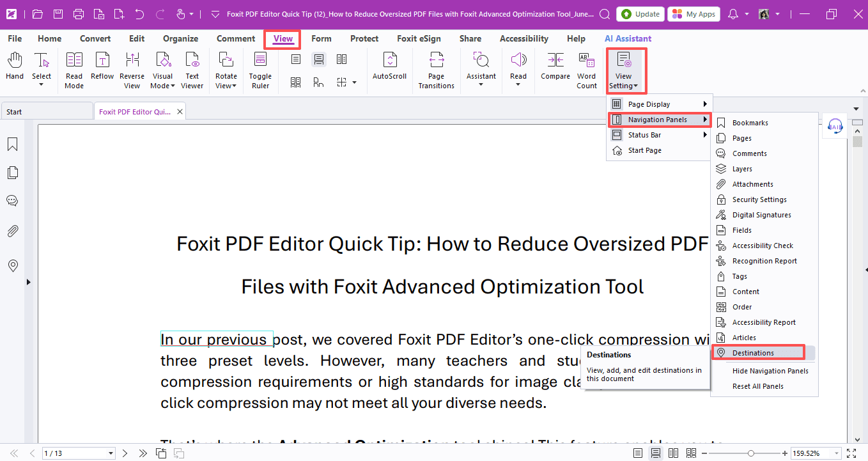The width and height of the screenshot is (868, 461).
Task: Click the Update button
Action: click(640, 13)
